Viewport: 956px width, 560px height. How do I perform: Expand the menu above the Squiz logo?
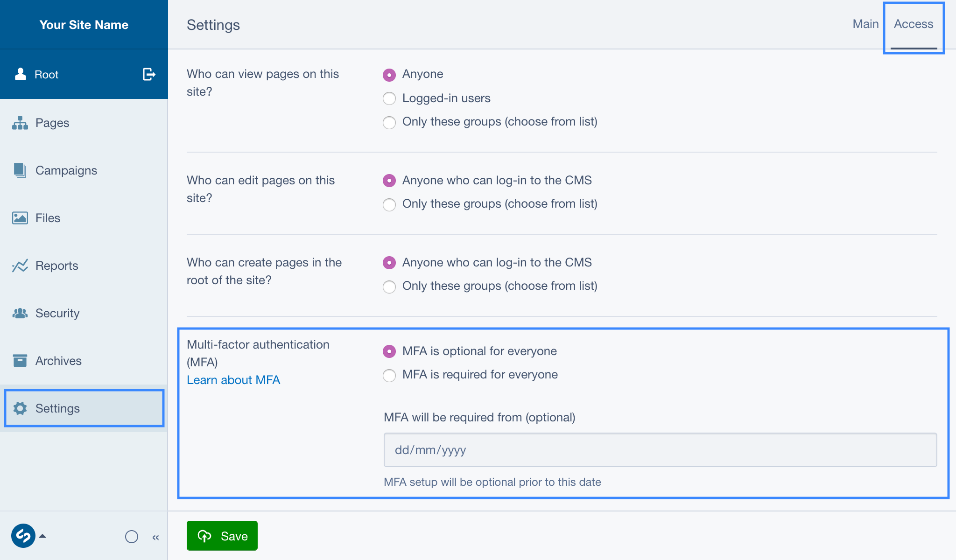(43, 536)
